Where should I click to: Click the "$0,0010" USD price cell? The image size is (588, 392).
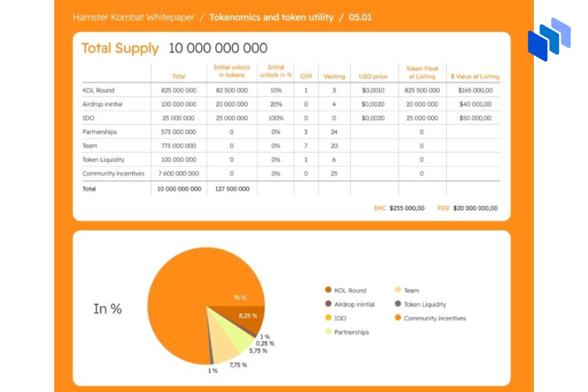373,90
